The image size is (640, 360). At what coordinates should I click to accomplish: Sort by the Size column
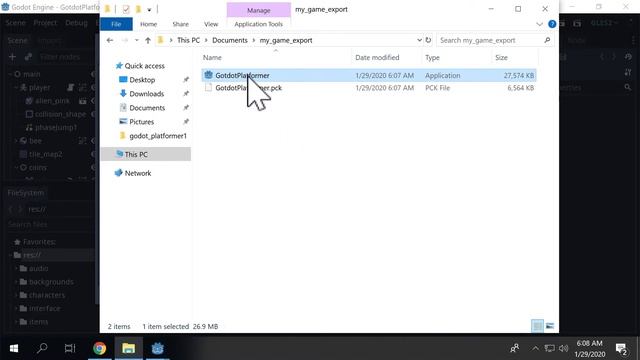click(x=501, y=58)
